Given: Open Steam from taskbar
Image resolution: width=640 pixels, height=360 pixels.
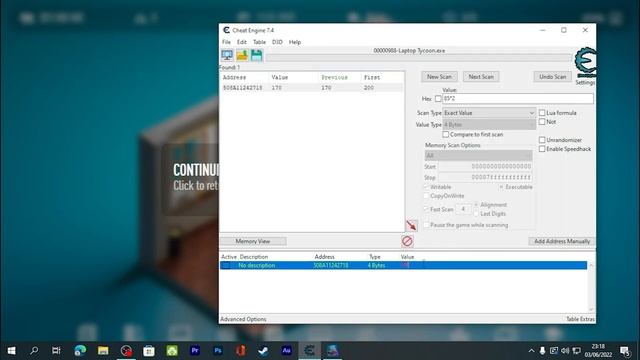Looking at the screenshot, I should (264, 351).
